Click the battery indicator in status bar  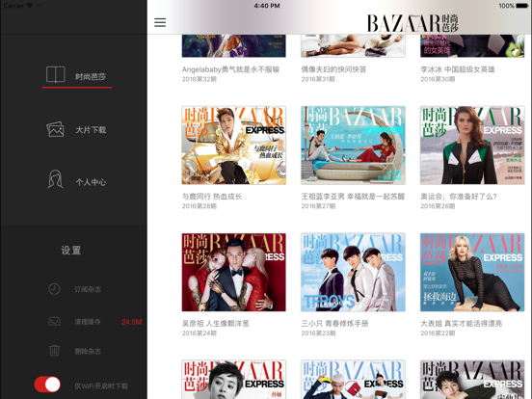coord(522,6)
